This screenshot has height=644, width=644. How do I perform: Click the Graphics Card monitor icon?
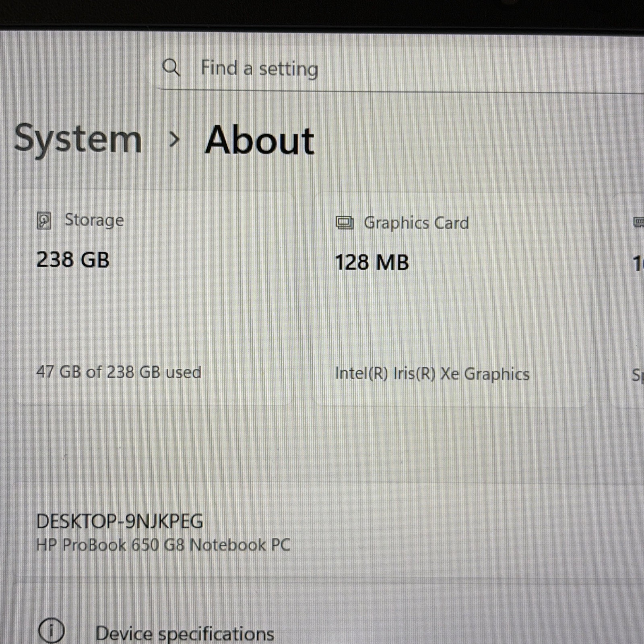point(345,223)
